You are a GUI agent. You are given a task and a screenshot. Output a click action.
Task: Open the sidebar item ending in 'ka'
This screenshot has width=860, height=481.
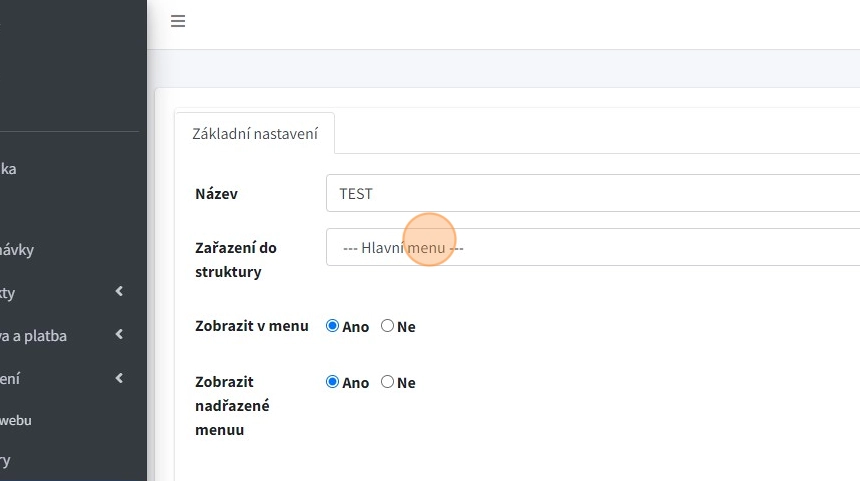pos(8,169)
